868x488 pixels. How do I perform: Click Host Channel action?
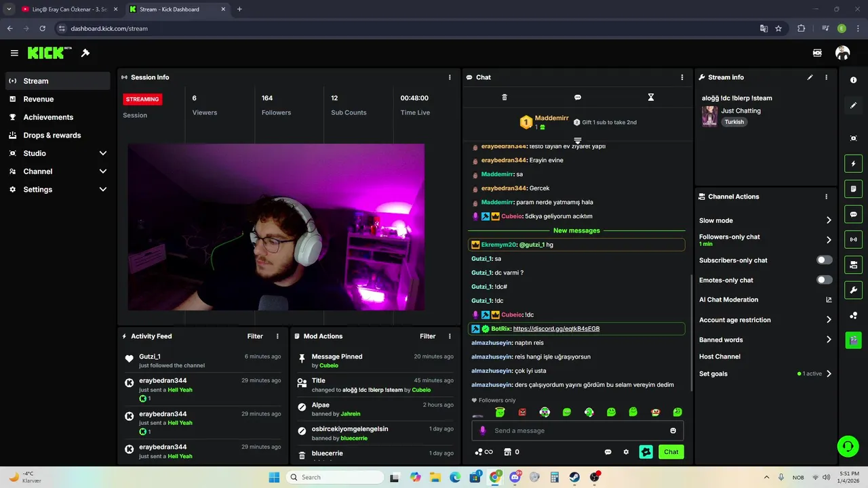(x=719, y=357)
